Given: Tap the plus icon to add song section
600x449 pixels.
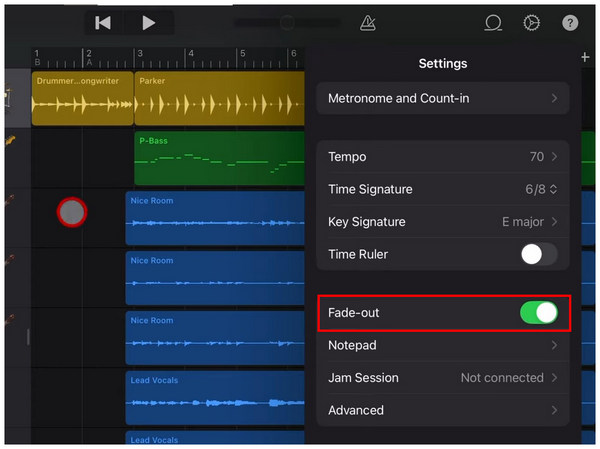Looking at the screenshot, I should pos(586,58).
